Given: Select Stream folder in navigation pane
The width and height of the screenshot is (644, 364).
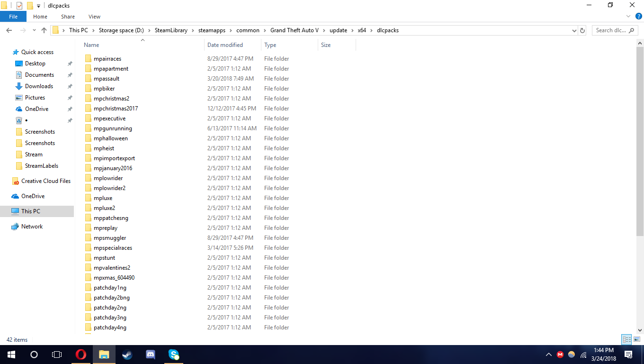Looking at the screenshot, I should pyautogui.click(x=34, y=155).
